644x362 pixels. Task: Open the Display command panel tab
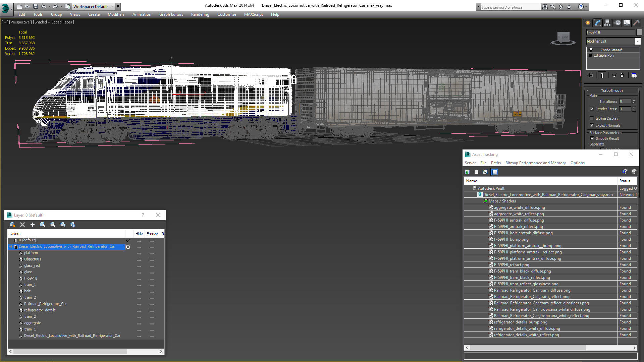627,23
